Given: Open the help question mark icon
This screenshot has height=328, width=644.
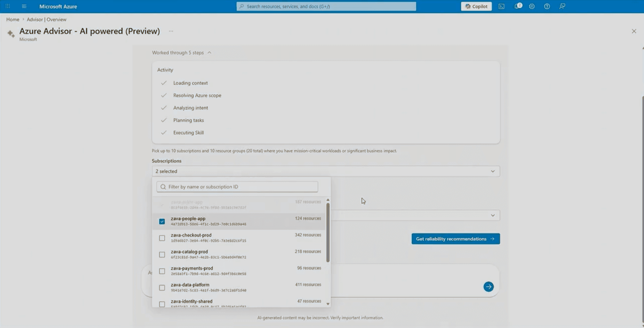Looking at the screenshot, I should pos(547,6).
